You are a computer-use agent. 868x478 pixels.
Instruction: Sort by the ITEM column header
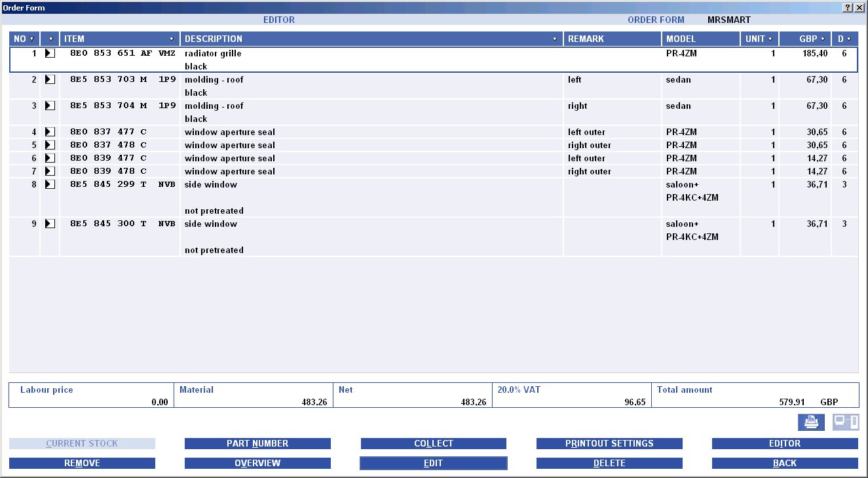tap(119, 39)
